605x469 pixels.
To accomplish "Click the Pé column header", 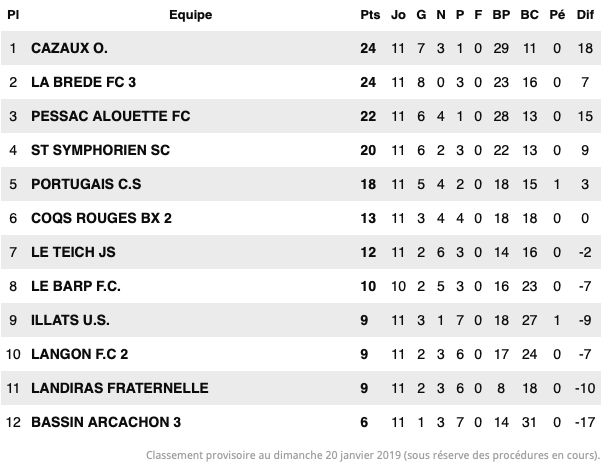I will tap(557, 15).
